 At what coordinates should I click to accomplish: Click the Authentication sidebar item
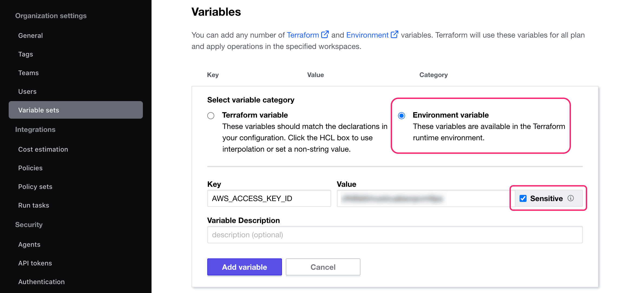[x=41, y=281]
